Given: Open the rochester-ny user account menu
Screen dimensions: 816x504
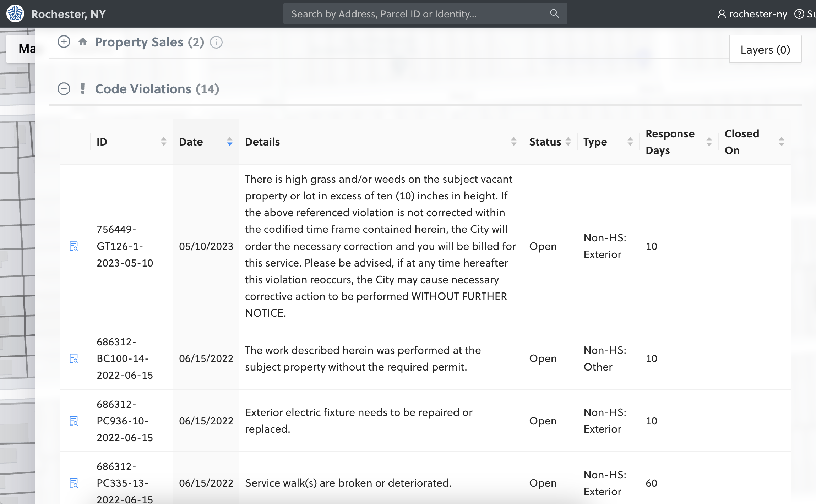Looking at the screenshot, I should [x=752, y=14].
